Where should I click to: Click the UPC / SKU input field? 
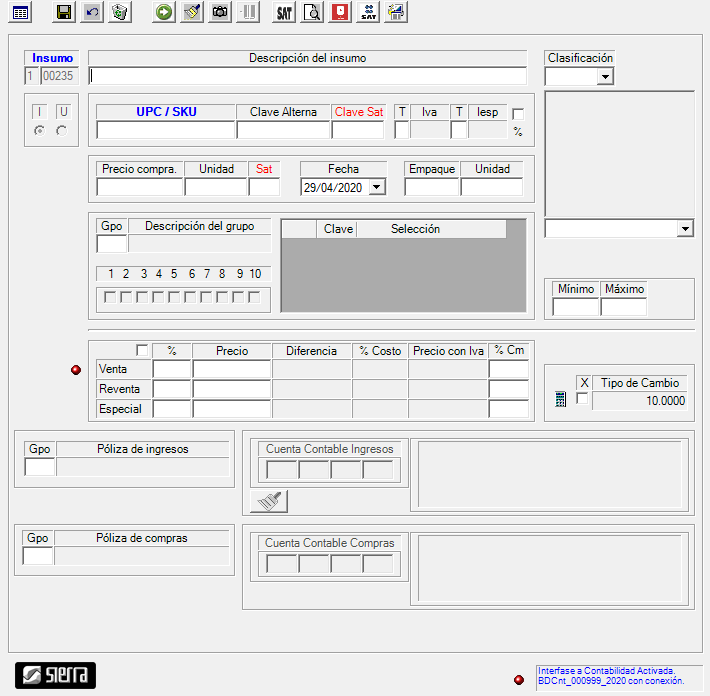click(x=166, y=130)
